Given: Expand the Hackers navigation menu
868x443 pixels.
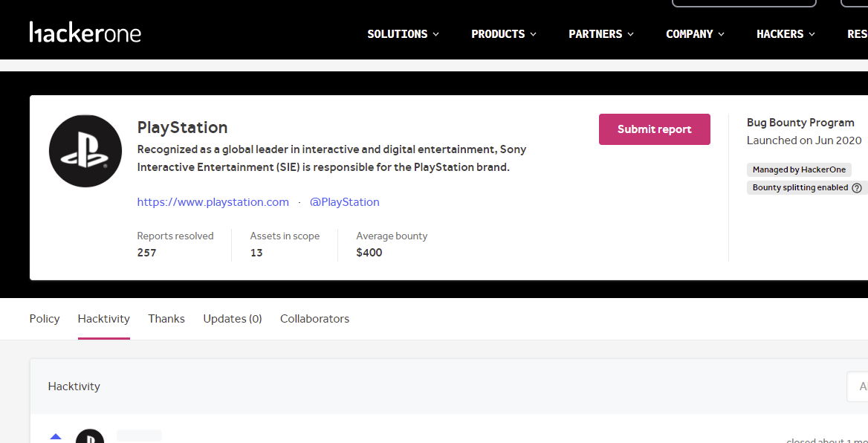Looking at the screenshot, I should (786, 34).
